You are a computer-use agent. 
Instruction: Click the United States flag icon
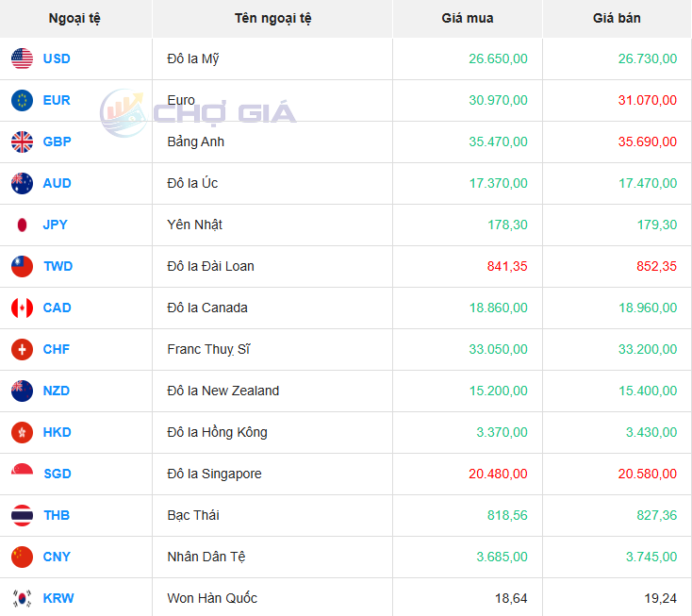click(22, 58)
